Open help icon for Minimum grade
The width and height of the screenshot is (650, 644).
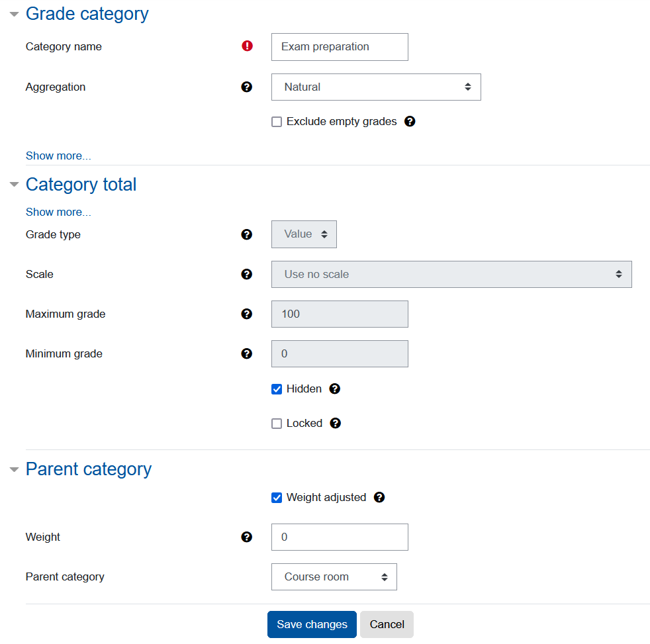point(247,353)
